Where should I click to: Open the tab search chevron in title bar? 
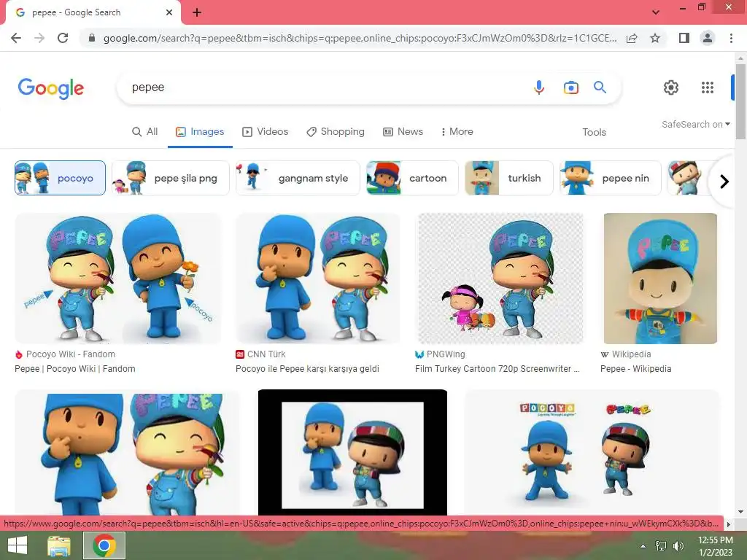tap(656, 12)
